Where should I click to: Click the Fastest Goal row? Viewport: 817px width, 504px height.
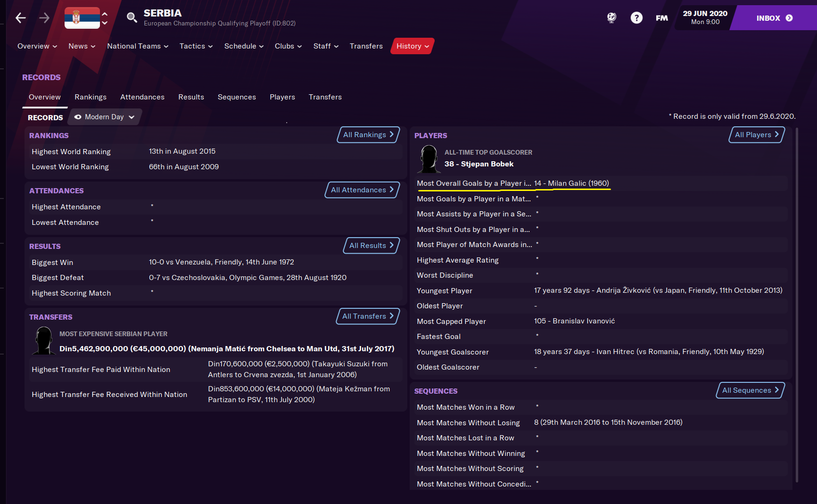click(602, 336)
